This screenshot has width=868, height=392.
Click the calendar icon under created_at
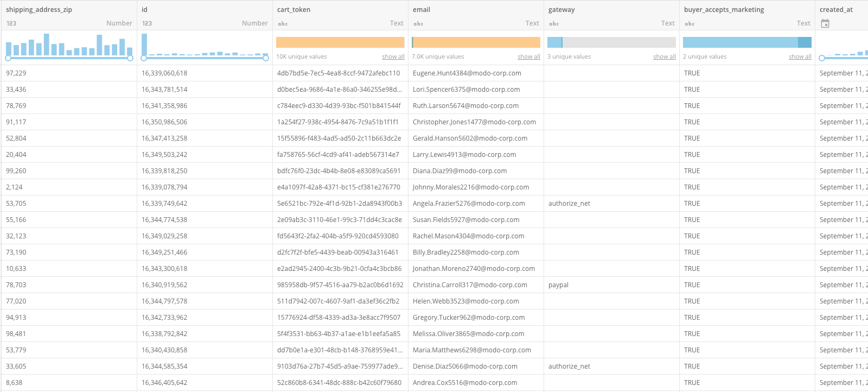coord(825,23)
